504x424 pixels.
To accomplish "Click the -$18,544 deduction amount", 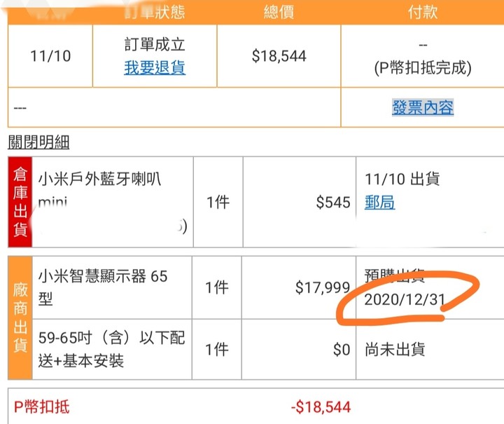I will point(321,407).
